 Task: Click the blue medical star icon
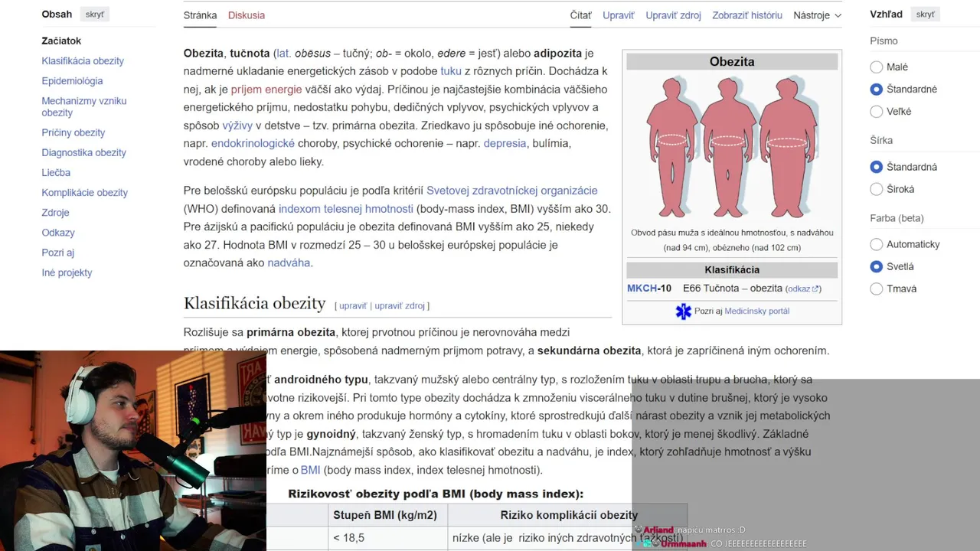[683, 311]
